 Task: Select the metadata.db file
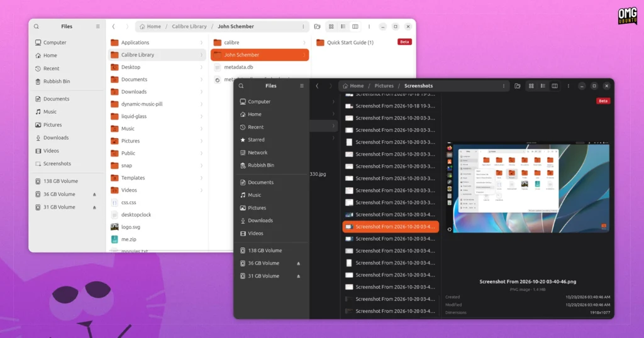click(x=260, y=67)
